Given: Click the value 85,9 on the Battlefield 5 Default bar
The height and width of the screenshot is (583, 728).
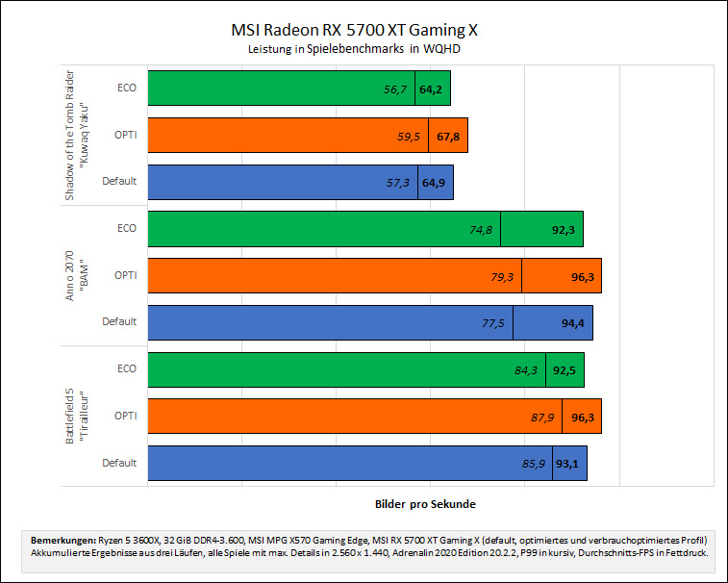Looking at the screenshot, I should tap(534, 464).
